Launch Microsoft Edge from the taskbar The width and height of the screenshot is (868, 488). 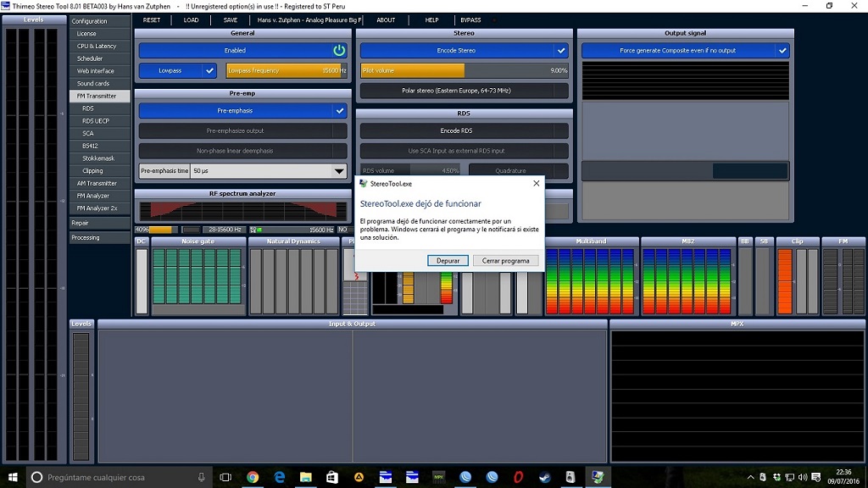[x=279, y=477]
